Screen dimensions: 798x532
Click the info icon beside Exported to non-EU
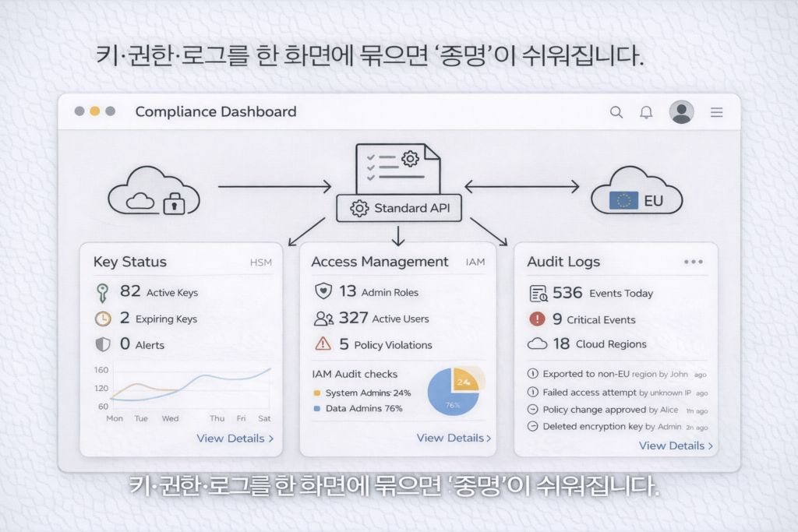pyautogui.click(x=532, y=374)
